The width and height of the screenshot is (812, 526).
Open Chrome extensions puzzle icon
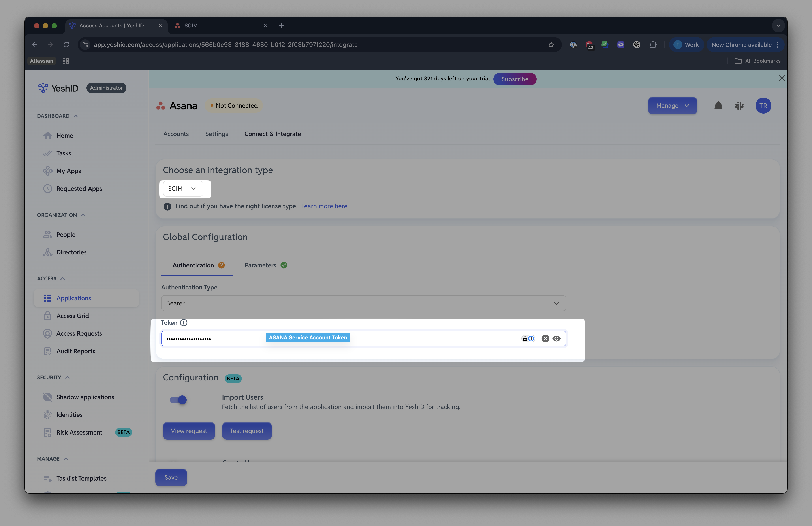tap(653, 45)
